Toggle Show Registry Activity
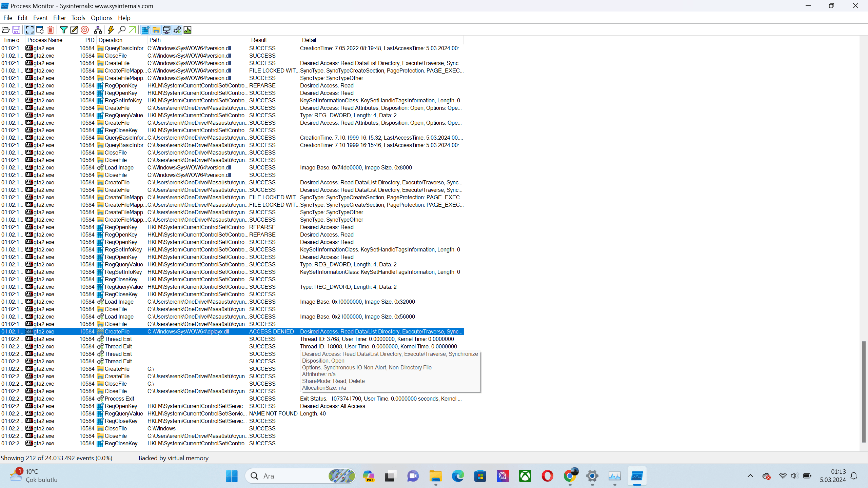Screen dimensions: 868x488 tap(145, 30)
